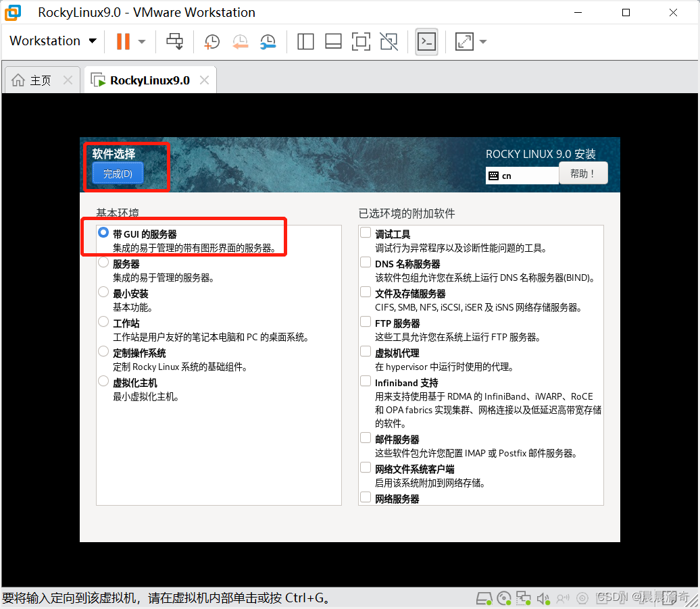Enter full screen mode
This screenshot has width=700, height=609.
pyautogui.click(x=361, y=42)
